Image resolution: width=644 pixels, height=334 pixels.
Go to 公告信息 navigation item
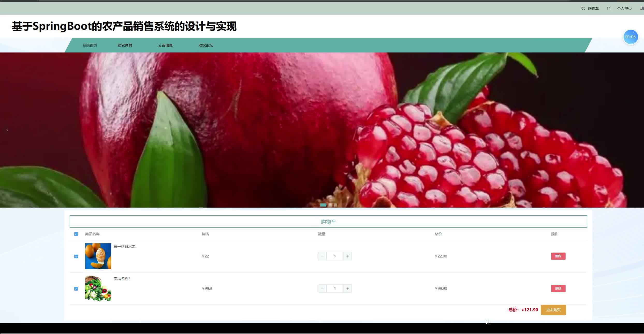tap(165, 45)
